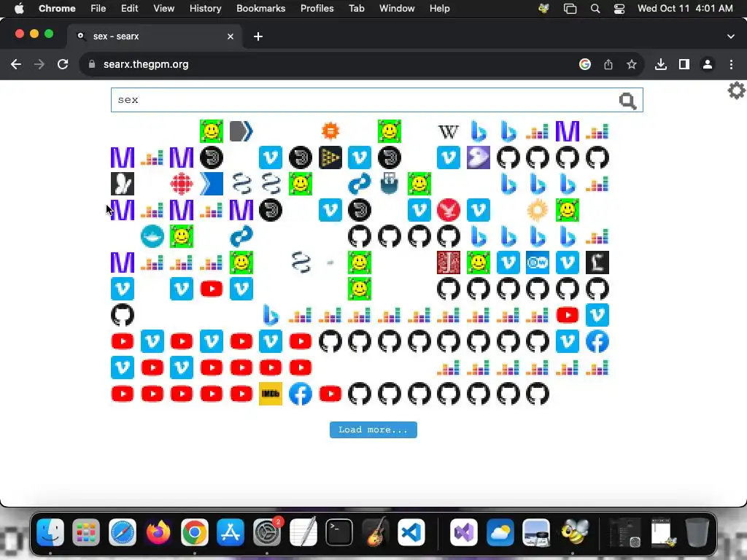Open the Trash in the Dock
This screenshot has height=560, width=747.
(697, 532)
